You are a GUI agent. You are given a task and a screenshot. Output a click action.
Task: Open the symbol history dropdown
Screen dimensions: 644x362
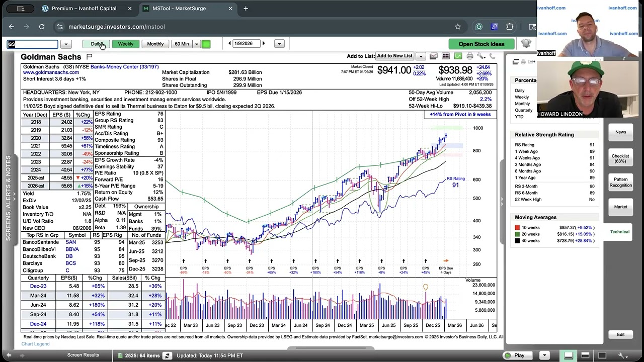tap(66, 44)
